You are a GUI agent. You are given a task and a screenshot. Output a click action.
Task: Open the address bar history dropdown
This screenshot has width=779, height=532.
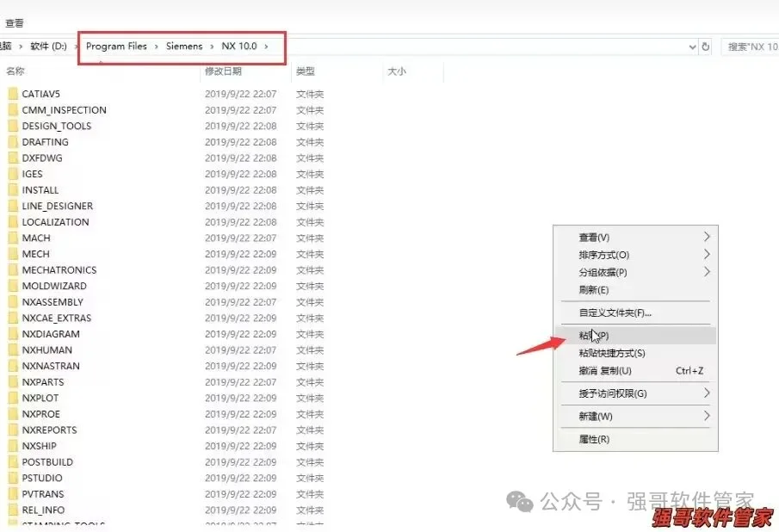coord(693,46)
